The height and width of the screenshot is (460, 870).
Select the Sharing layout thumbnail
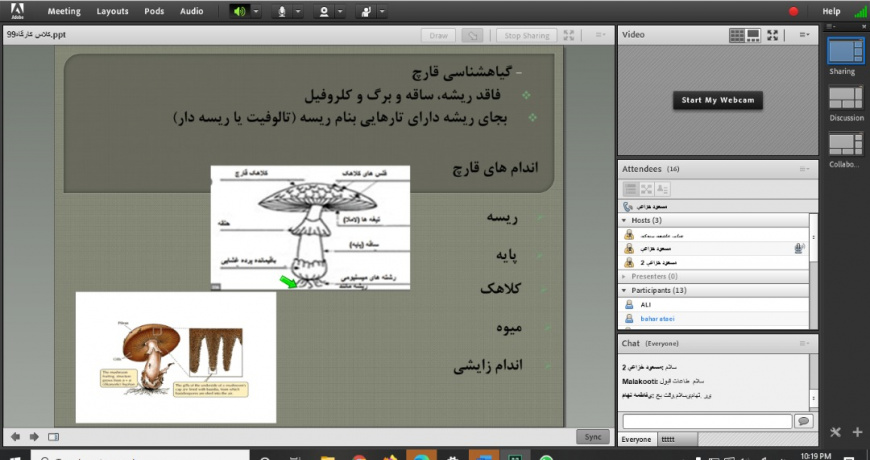click(846, 50)
